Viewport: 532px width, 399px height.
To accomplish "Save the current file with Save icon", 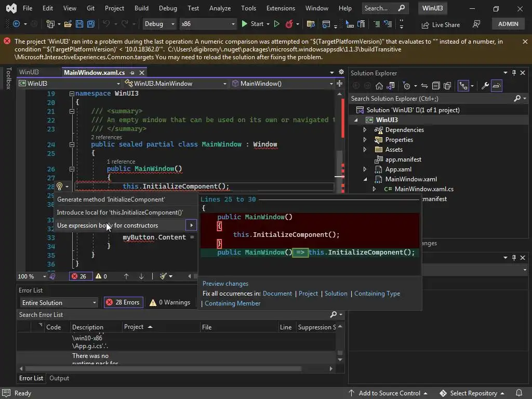I will click(79, 24).
